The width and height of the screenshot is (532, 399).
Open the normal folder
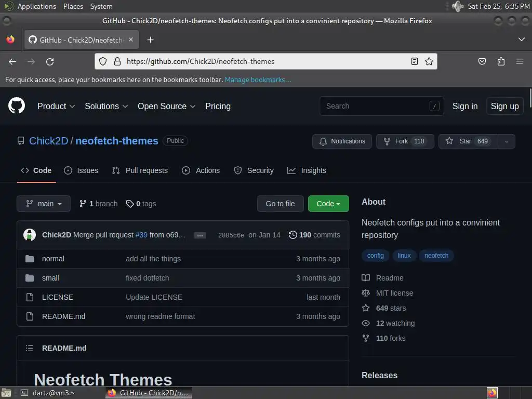(53, 259)
